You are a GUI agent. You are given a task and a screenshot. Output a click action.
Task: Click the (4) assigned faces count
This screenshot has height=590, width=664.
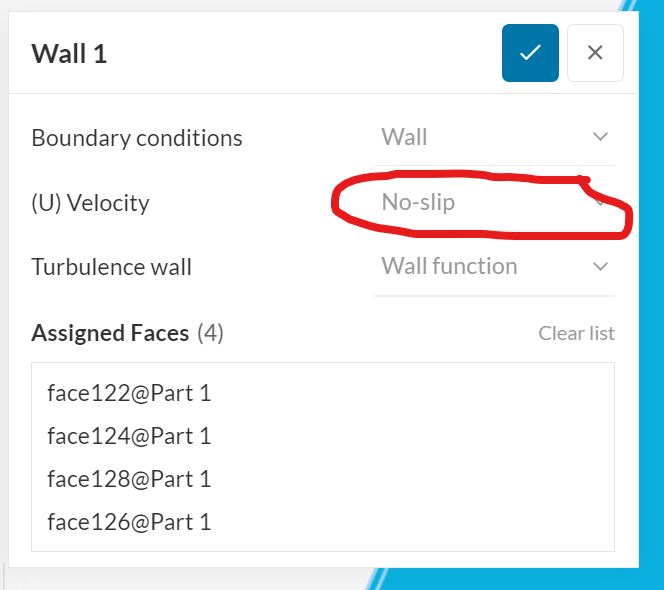(x=210, y=333)
